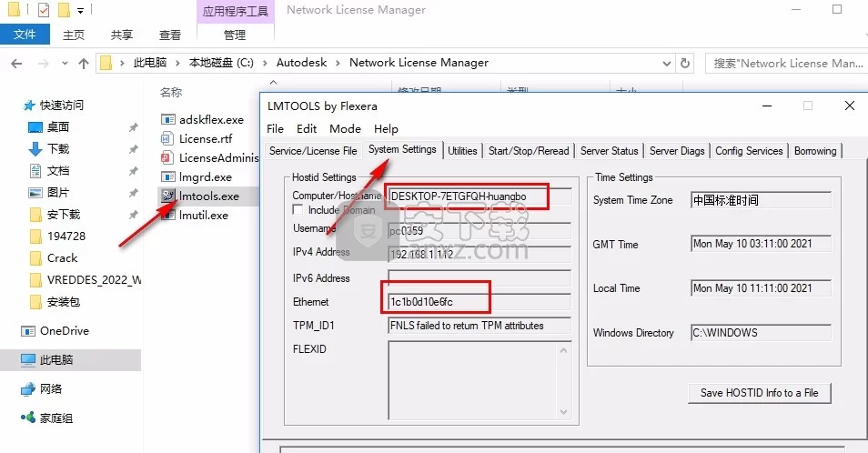Click the up-directory arrow in Explorer
Image resolution: width=868 pixels, height=453 pixels.
click(x=84, y=64)
